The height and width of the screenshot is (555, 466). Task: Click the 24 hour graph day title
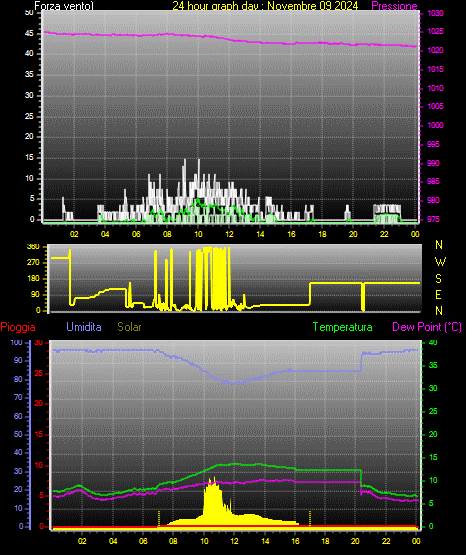[265, 6]
